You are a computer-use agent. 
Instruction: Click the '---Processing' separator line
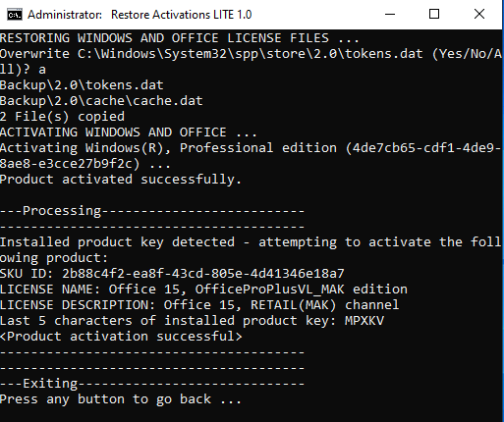[x=152, y=211]
